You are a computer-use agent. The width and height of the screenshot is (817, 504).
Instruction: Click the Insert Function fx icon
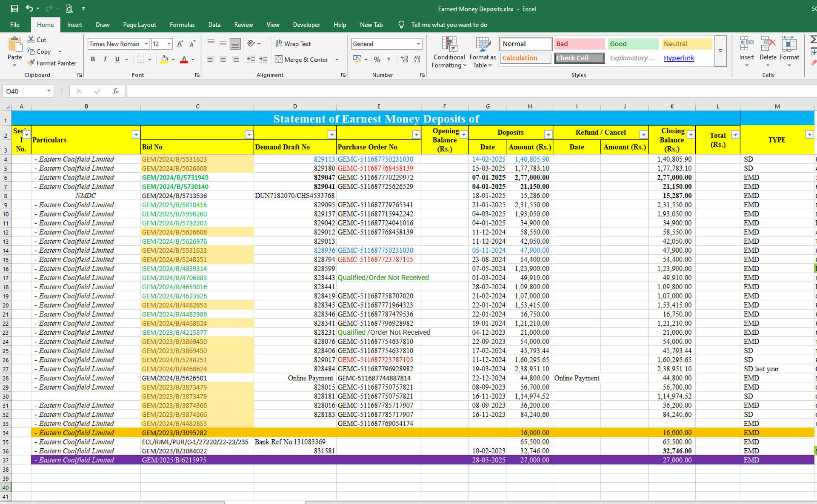[115, 91]
